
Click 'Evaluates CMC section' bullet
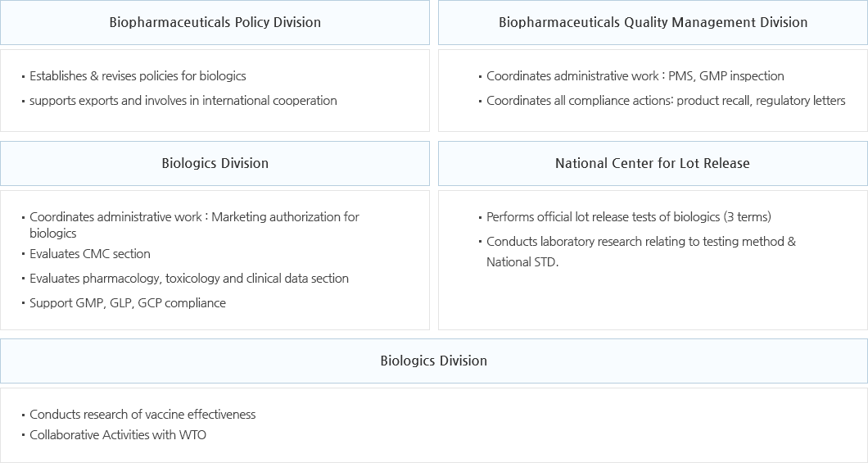pyautogui.click(x=90, y=254)
